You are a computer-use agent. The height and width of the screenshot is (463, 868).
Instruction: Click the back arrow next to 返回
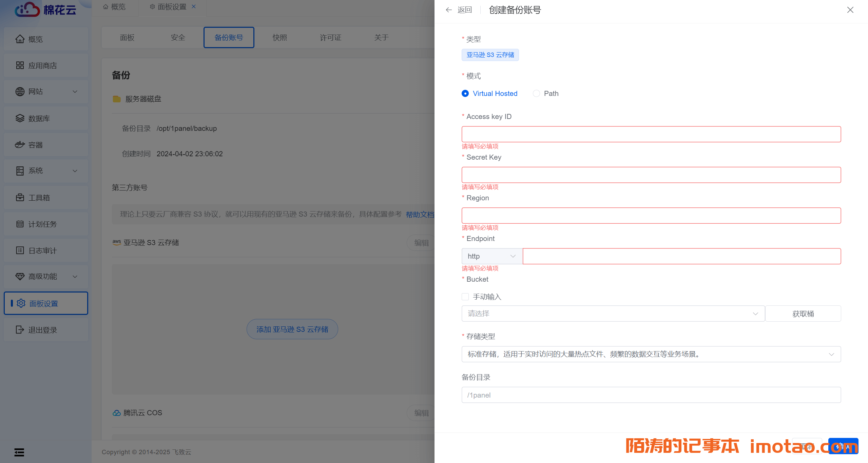tap(449, 10)
